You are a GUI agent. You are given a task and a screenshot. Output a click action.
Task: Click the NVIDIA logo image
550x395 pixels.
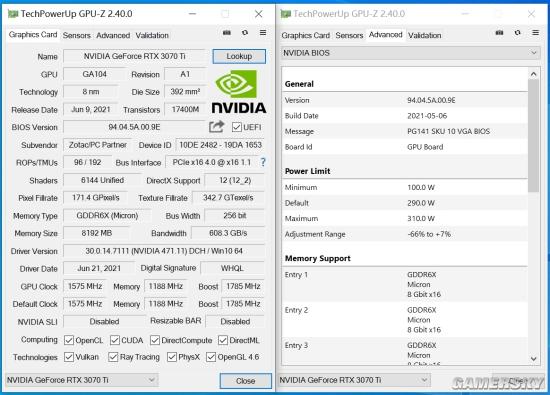pos(239,92)
